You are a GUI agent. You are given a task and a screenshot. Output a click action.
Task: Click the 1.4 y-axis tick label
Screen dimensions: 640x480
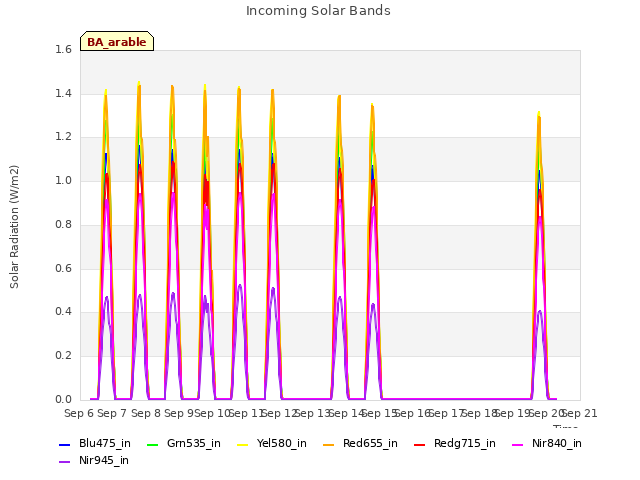[x=63, y=93]
